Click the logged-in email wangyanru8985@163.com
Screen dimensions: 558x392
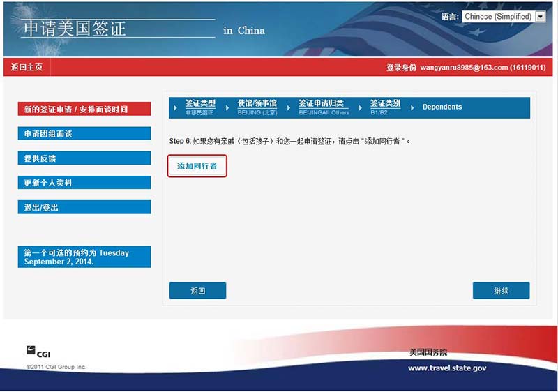tap(464, 68)
